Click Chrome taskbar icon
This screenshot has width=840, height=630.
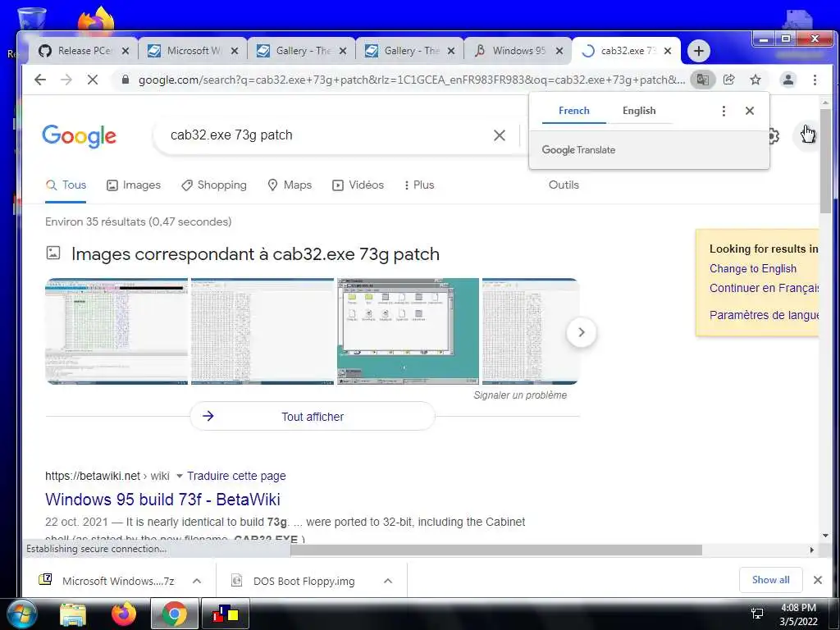point(174,614)
